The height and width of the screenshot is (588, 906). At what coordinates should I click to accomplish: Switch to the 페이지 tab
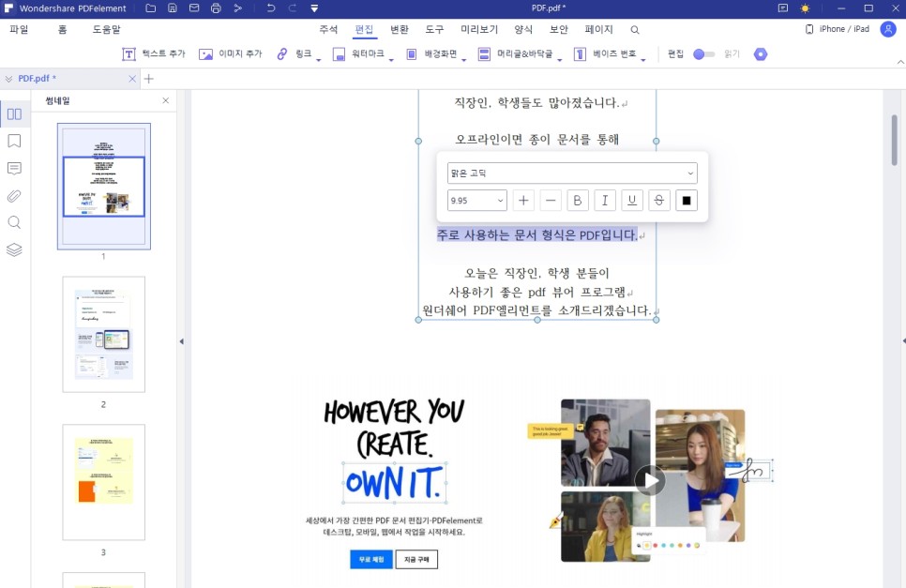[x=598, y=29]
